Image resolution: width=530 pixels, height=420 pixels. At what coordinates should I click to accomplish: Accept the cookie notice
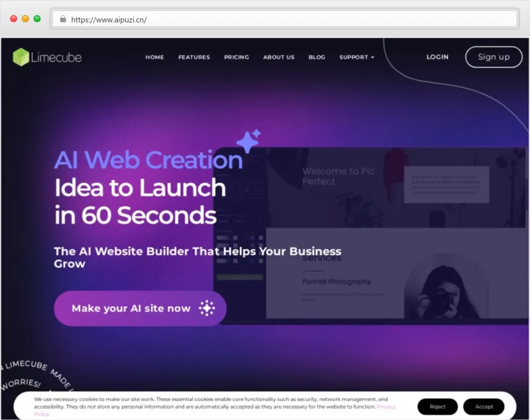484,407
